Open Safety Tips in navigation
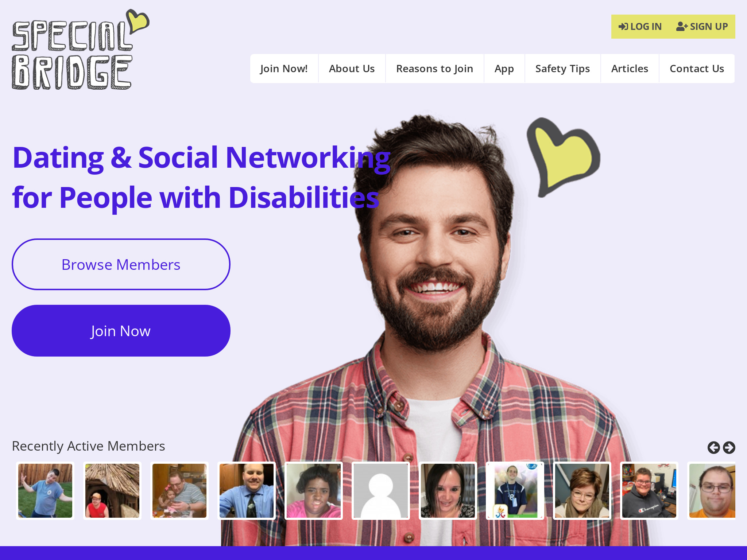This screenshot has height=560, width=747. pos(563,69)
